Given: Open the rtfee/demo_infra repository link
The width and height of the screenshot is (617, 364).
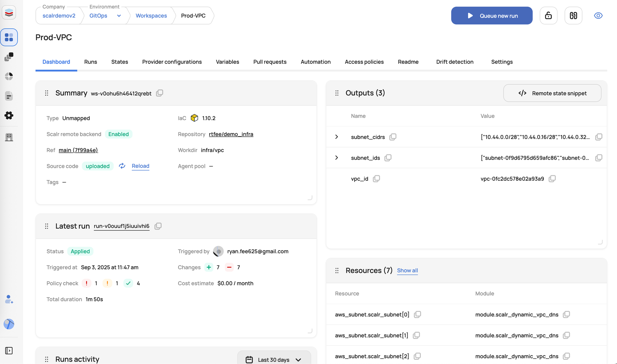Looking at the screenshot, I should tap(231, 134).
